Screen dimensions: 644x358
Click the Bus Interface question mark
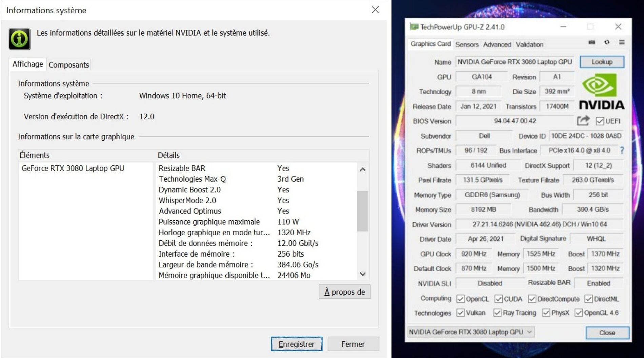click(622, 150)
